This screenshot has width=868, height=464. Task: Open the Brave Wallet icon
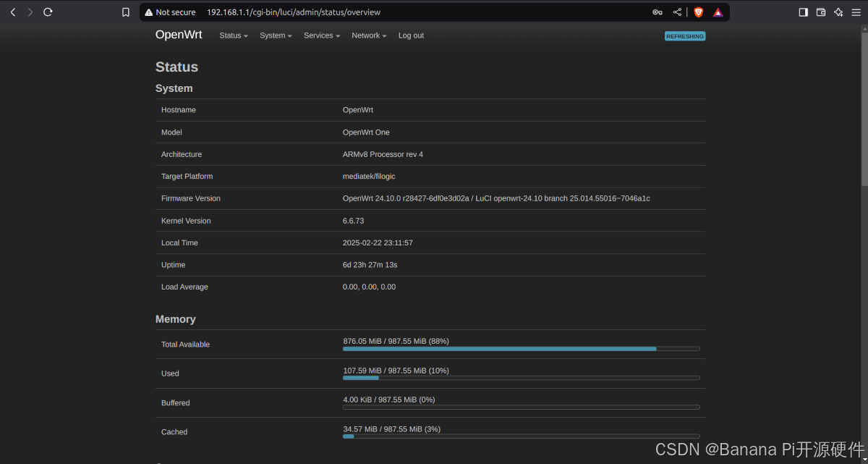[821, 12]
